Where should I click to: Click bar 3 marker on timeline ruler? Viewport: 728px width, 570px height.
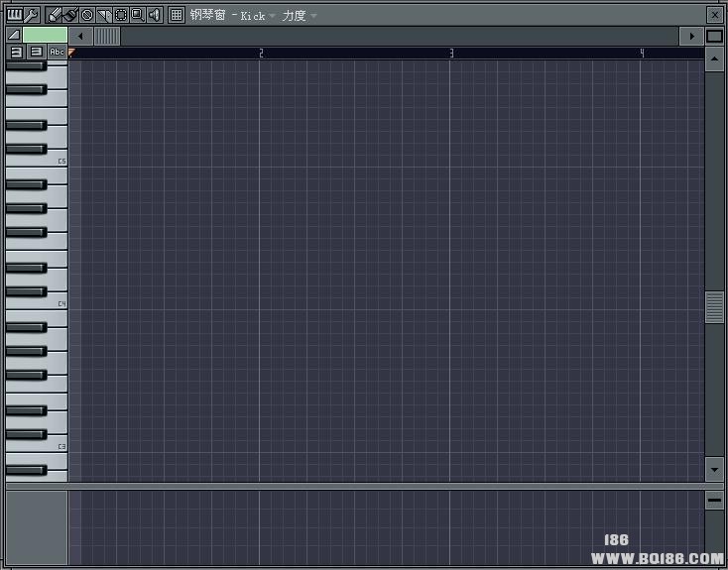[x=451, y=53]
